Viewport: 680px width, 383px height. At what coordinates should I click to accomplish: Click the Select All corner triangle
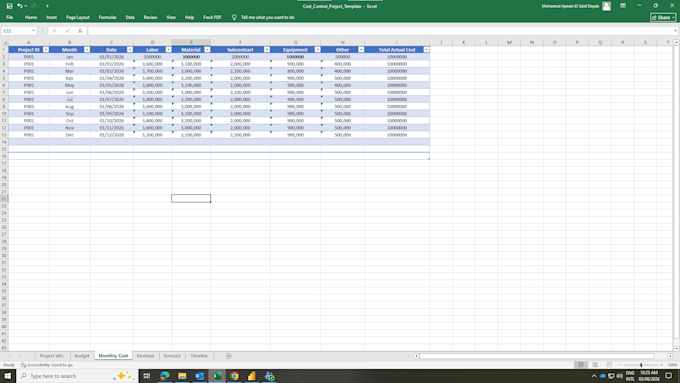coord(5,43)
